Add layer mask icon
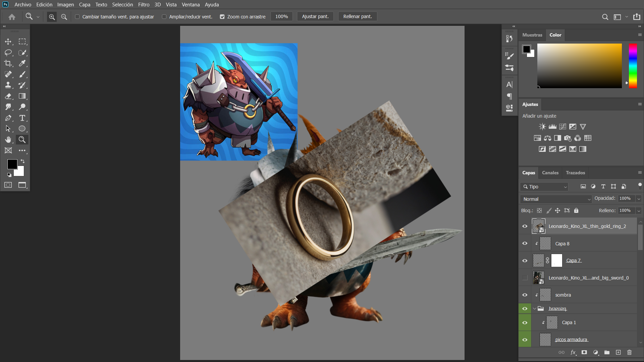The width and height of the screenshot is (644, 362). pos(584,352)
